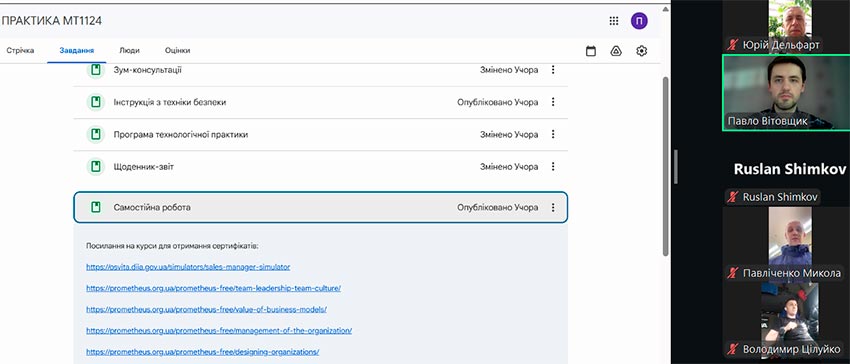Switch to the Стрічка tab
Viewport: 850px width, 364px height.
(x=20, y=50)
